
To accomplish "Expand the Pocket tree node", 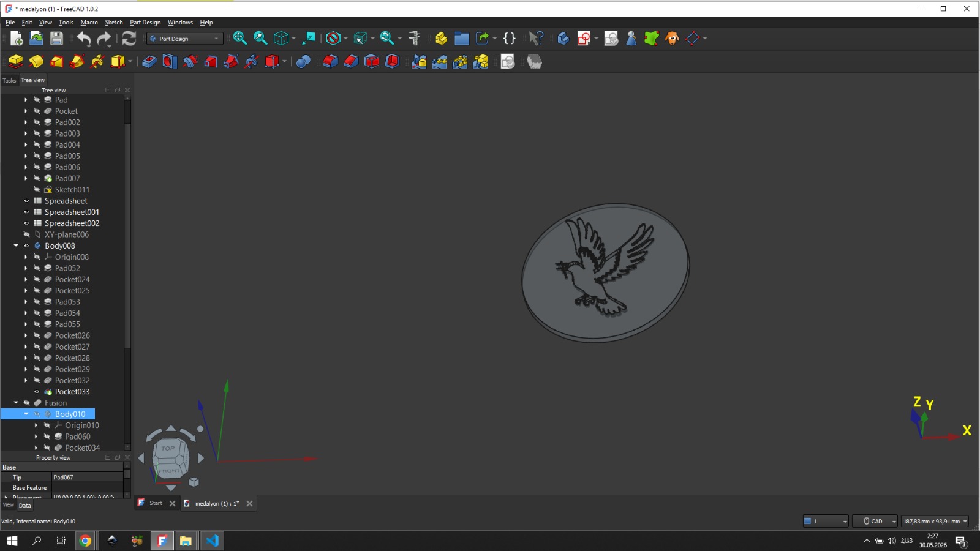I will coord(26,111).
